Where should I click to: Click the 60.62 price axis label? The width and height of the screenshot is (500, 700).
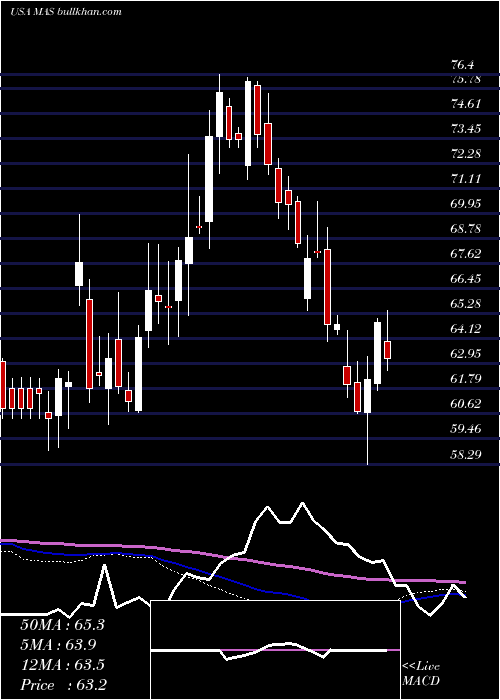tap(466, 404)
